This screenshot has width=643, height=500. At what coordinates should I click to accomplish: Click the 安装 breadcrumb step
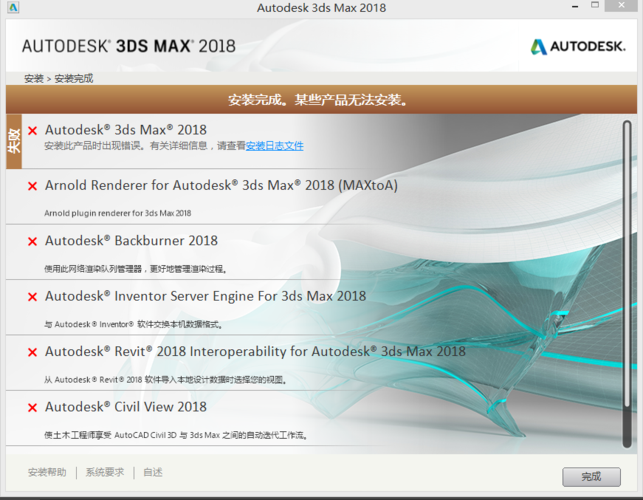click(34, 78)
